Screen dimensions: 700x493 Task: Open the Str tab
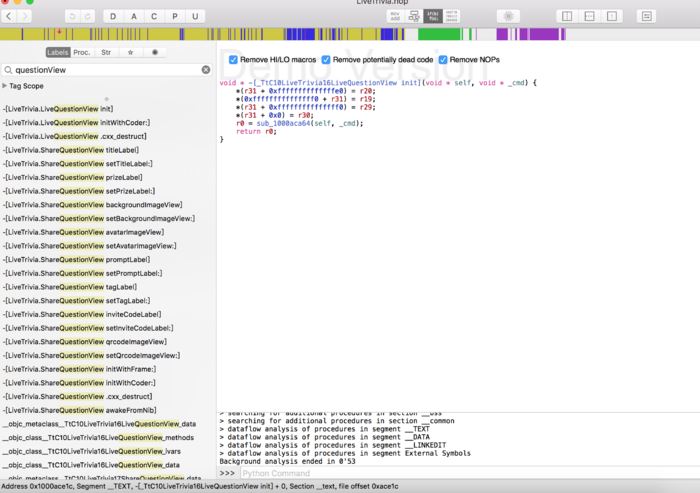click(x=106, y=52)
